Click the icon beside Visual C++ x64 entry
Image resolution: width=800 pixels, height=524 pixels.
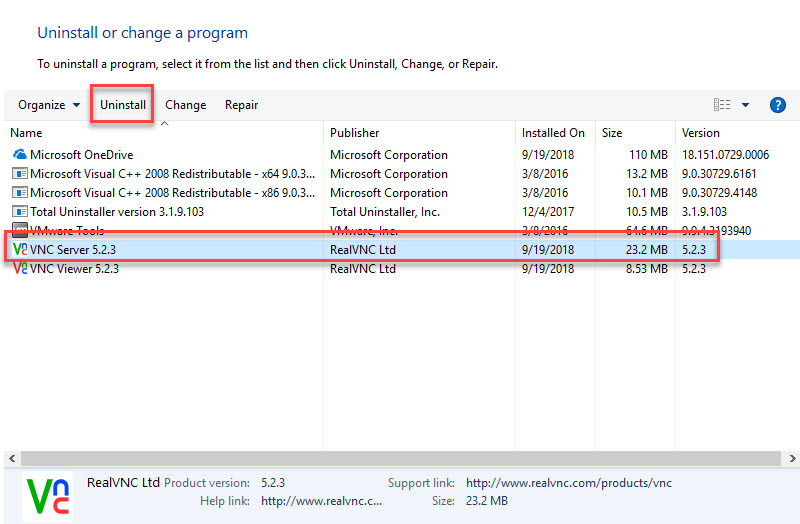click(x=19, y=173)
